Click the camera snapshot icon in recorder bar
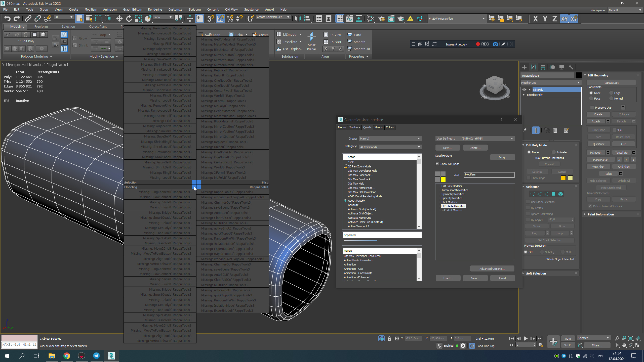This screenshot has width=644, height=362. pos(495,44)
